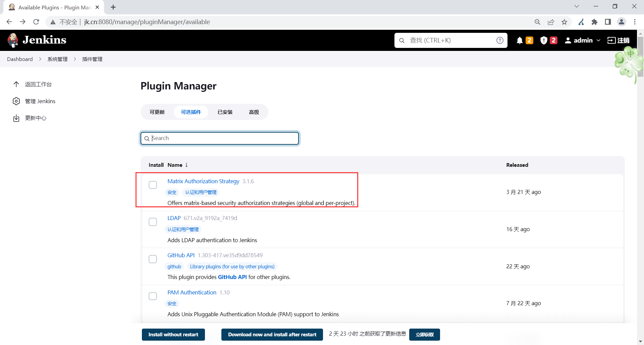This screenshot has width=644, height=345.
Task: Click the gear icon beside 管理 Jenkins
Action: coord(16,101)
